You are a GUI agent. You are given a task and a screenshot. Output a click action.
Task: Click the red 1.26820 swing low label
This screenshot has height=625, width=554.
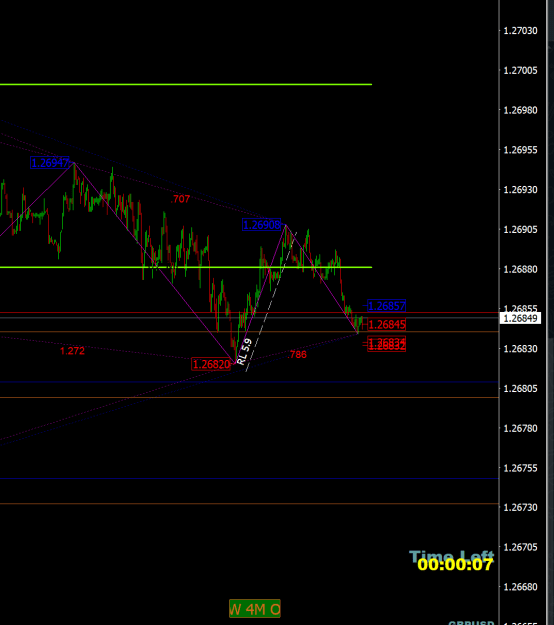211,364
